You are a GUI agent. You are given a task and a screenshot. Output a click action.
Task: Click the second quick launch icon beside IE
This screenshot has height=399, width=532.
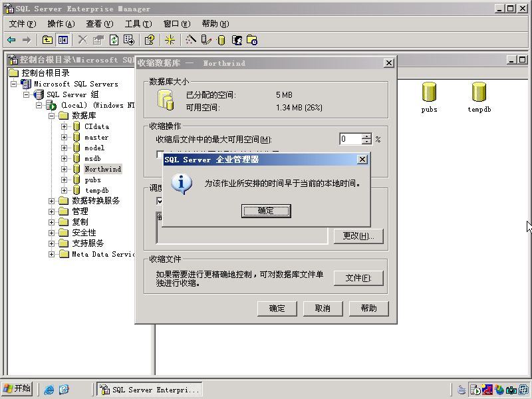tap(64, 389)
